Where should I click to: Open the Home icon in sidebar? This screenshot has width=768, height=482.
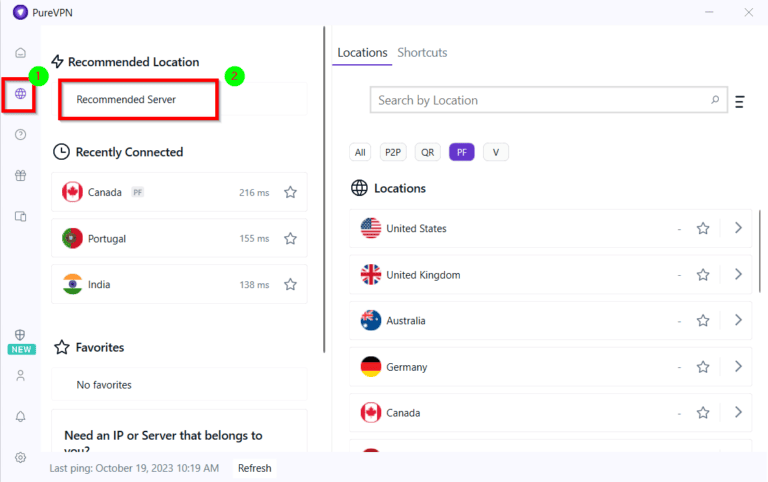[x=20, y=52]
